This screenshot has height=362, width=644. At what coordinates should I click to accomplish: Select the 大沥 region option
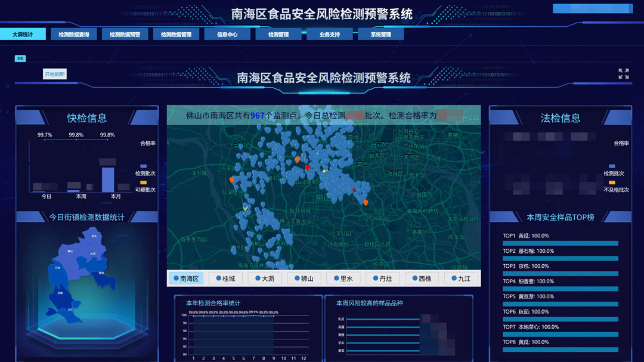pos(265,279)
